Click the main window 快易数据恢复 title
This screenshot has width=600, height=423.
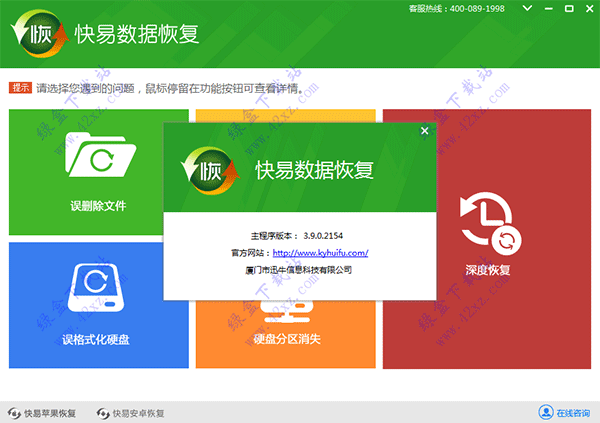[137, 34]
